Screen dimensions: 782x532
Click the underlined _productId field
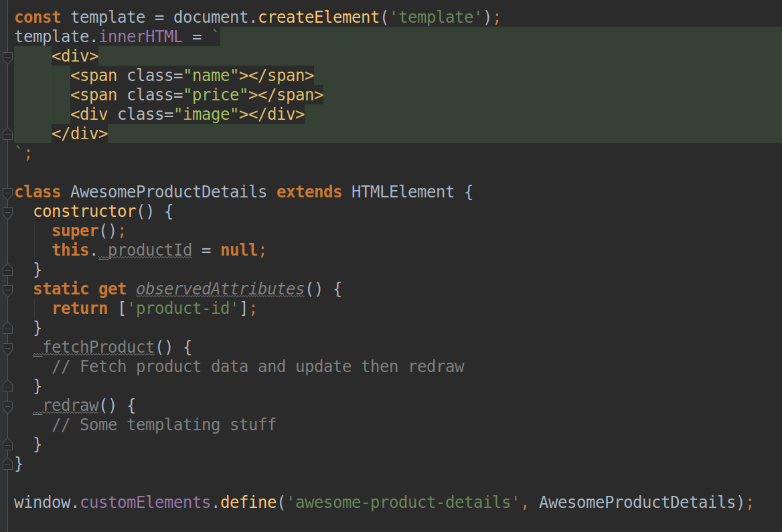pyautogui.click(x=146, y=250)
